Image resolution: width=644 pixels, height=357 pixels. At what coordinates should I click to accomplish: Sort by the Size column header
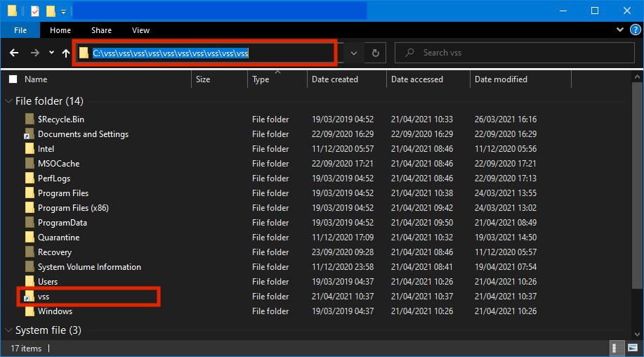point(203,79)
